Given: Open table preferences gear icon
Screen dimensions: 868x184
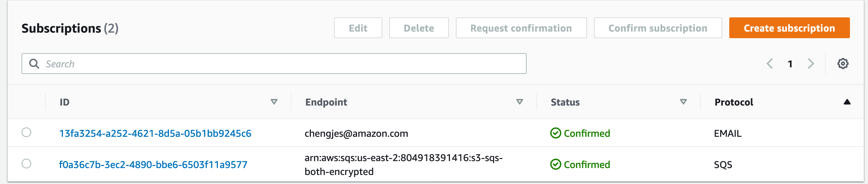Looking at the screenshot, I should 843,64.
